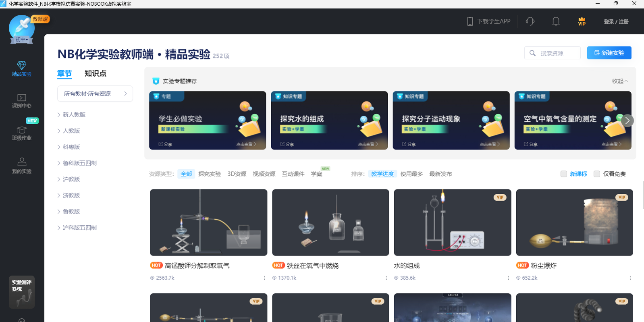Image resolution: width=644 pixels, height=322 pixels.
Task: Click the search magnifier icon
Action: [532, 53]
